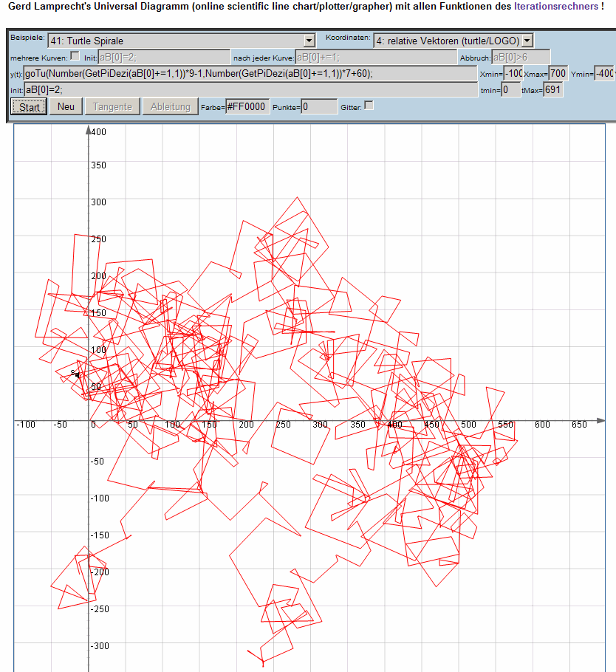Click the 'nach jeder Kurve' field

tap(377, 57)
